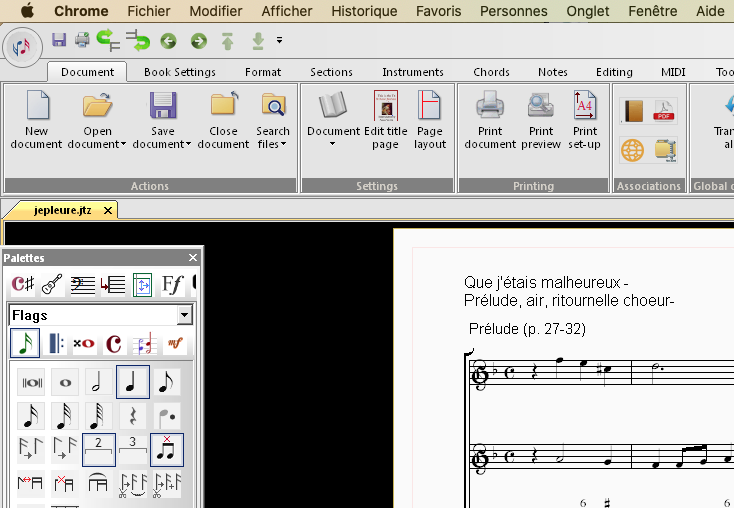Close the Palettes panel
The image size is (734, 508).
pyautogui.click(x=193, y=258)
